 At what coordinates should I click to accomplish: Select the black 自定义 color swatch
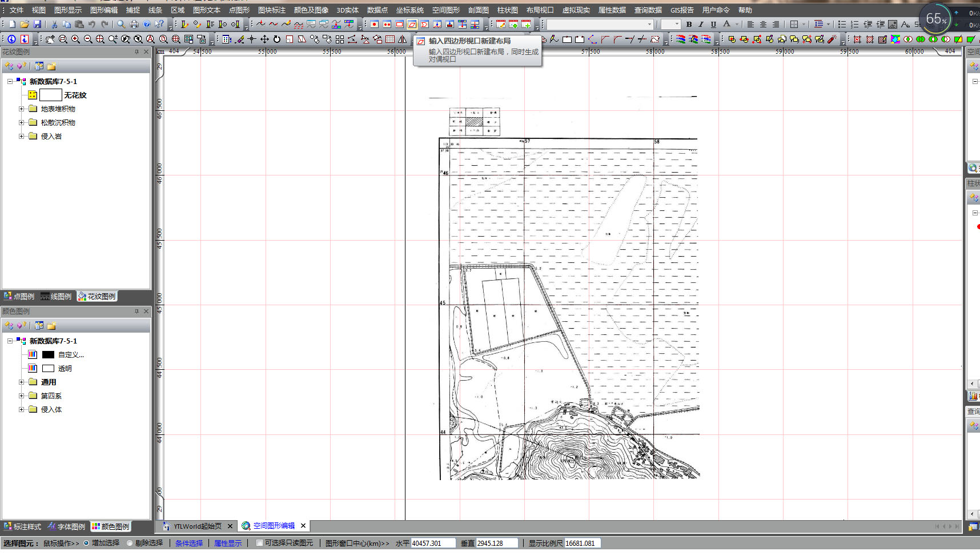[x=48, y=355]
